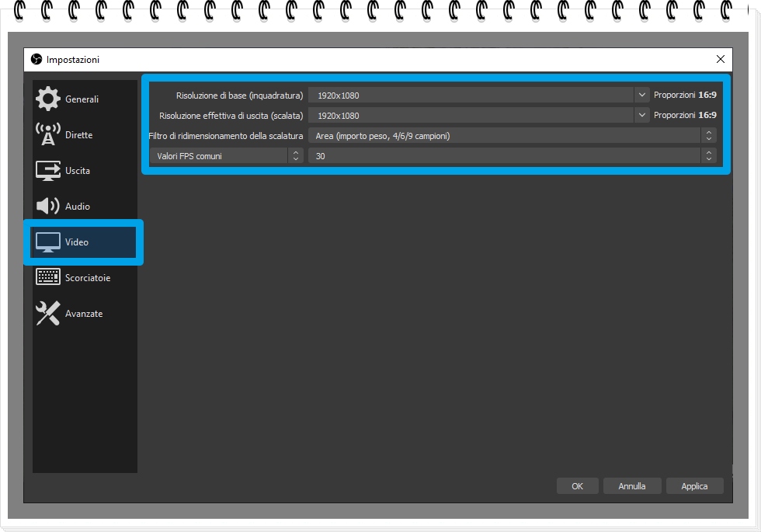Open the Filtro di ridimensionamento selector
The image size is (761, 532).
click(709, 135)
